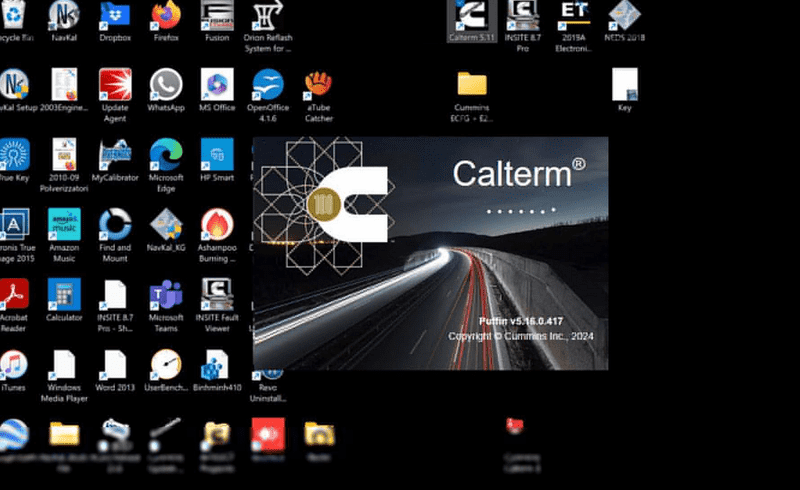This screenshot has width=800, height=490.
Task: Launch Microsoft Teams shortcut
Action: point(166,305)
